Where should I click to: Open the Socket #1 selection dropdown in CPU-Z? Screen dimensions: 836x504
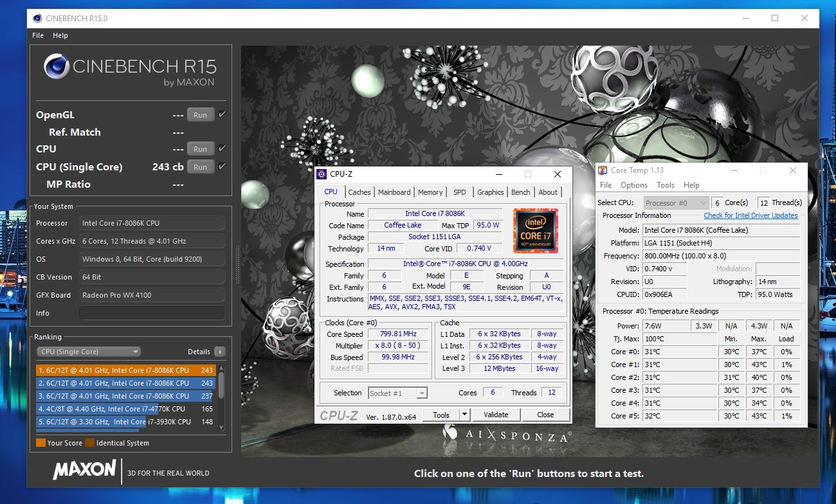point(397,393)
